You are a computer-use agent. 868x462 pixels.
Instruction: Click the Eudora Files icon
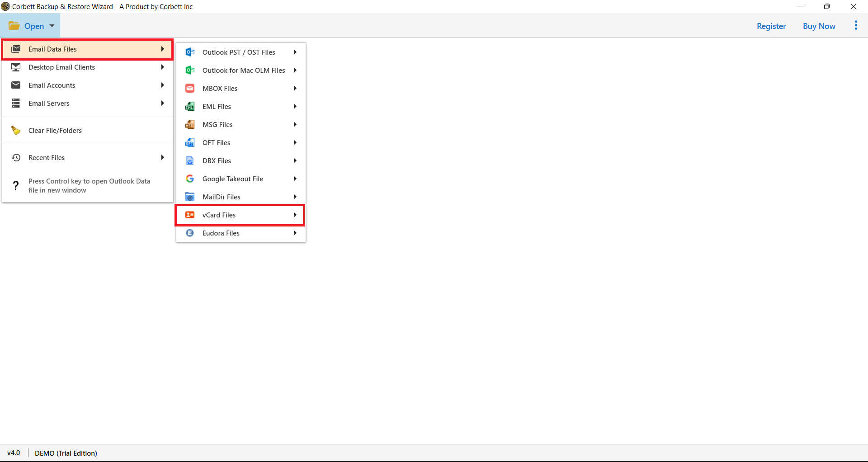[x=190, y=233]
